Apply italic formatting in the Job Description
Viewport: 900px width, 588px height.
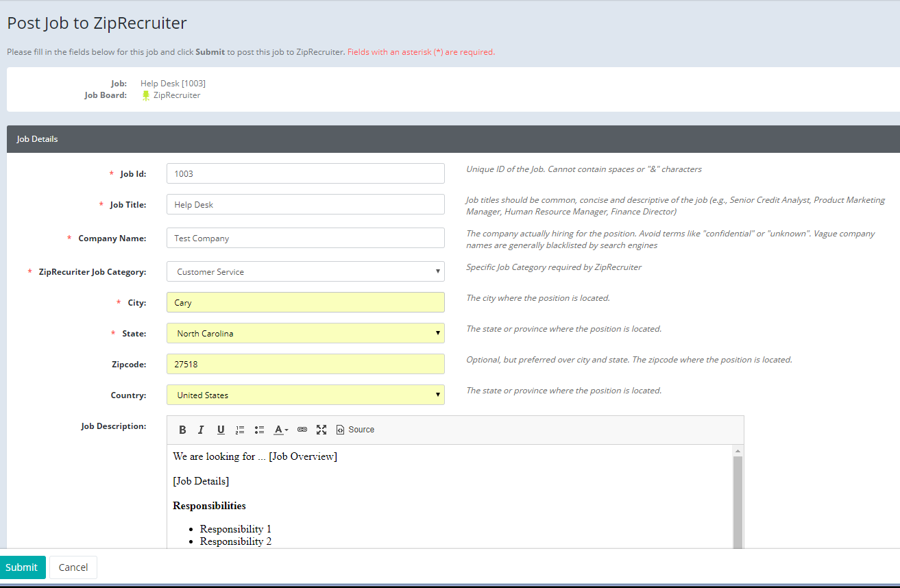tap(201, 430)
